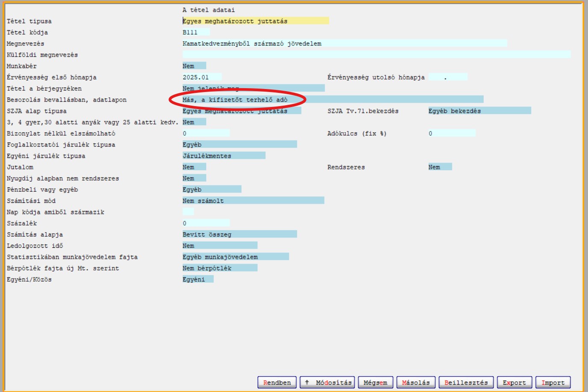Click the Érvényesség utolsó hónapja field

pos(447,77)
